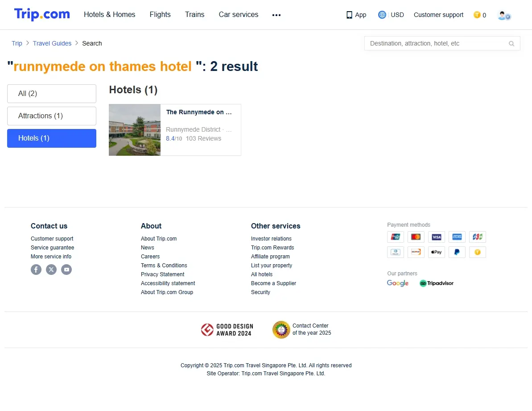Screen dimensions: 532x411
Task: Open the Car services menu
Action: [x=239, y=15]
